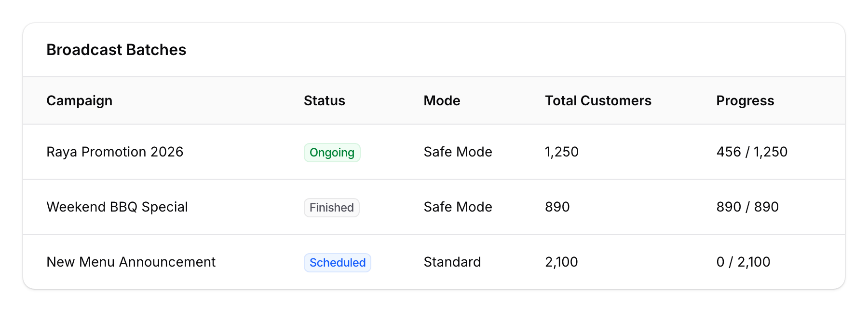
Task: Click the 0 / 2,100 progress value
Action: point(743,262)
